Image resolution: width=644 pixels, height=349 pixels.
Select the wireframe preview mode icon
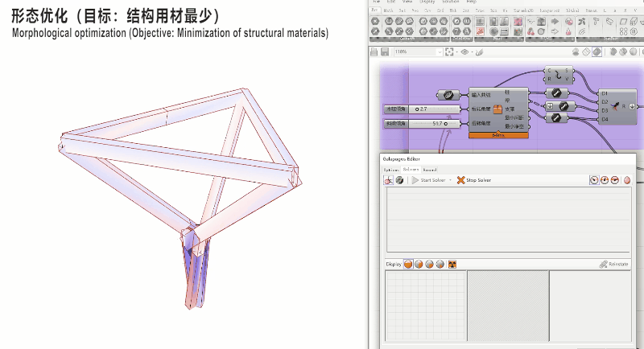point(586,52)
